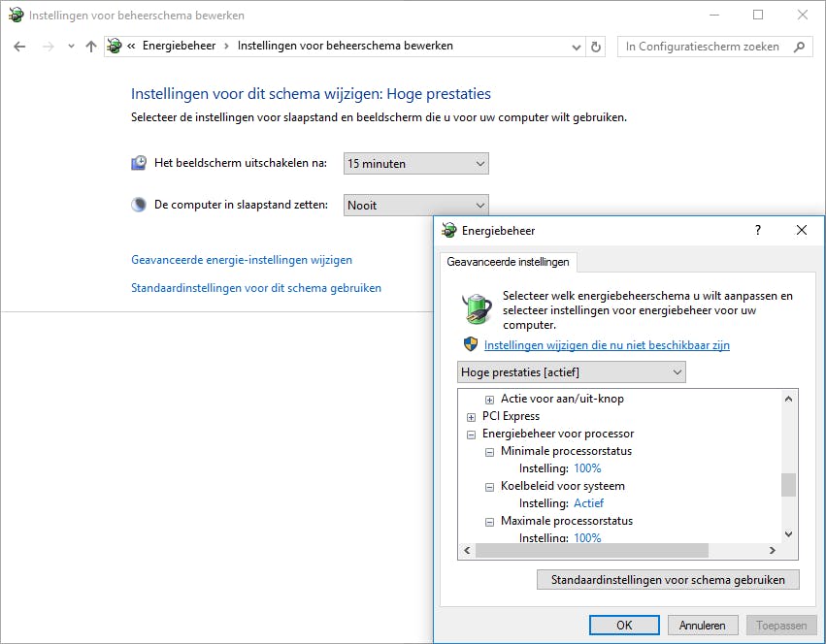Select 'Actie voor aan/uit-knop' tree item

tap(562, 399)
